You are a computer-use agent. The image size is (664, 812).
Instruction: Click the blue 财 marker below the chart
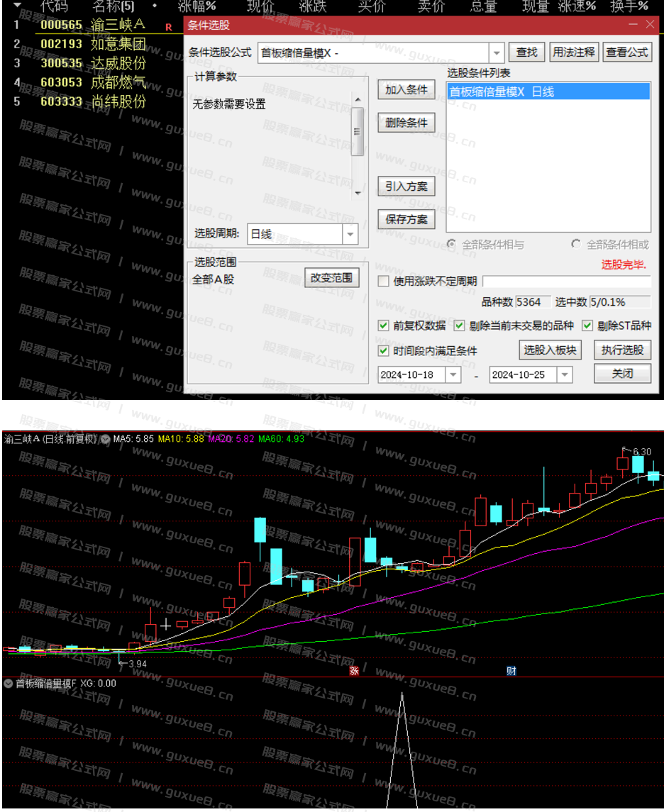pos(511,669)
